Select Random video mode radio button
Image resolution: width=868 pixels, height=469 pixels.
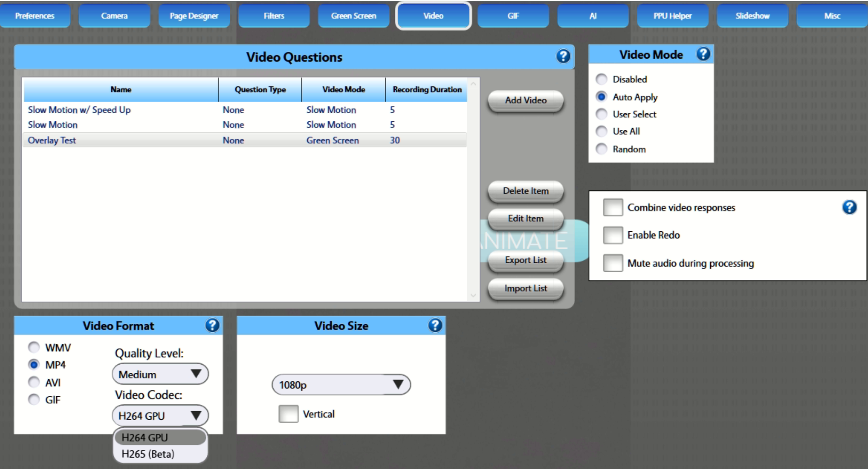[x=601, y=149]
